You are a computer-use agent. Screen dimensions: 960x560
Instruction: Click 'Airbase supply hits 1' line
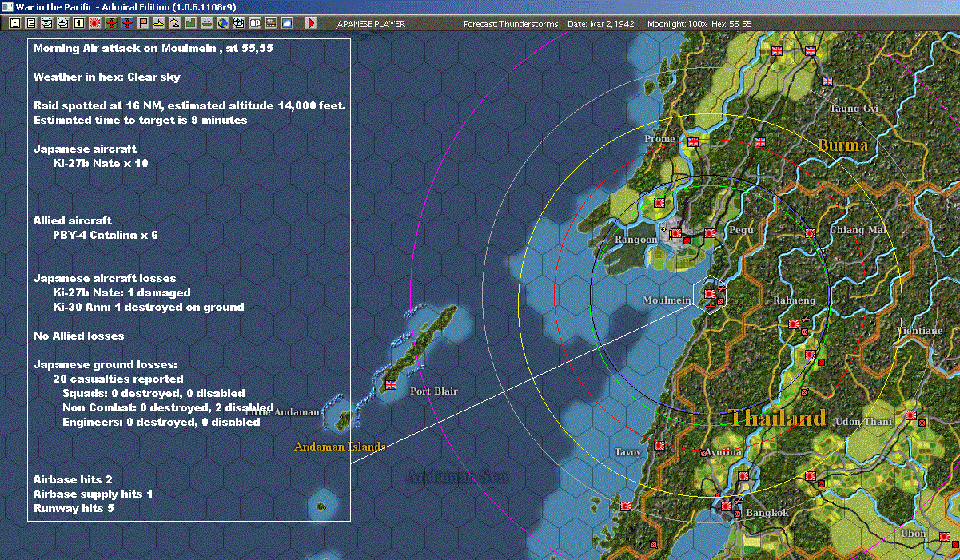point(93,494)
